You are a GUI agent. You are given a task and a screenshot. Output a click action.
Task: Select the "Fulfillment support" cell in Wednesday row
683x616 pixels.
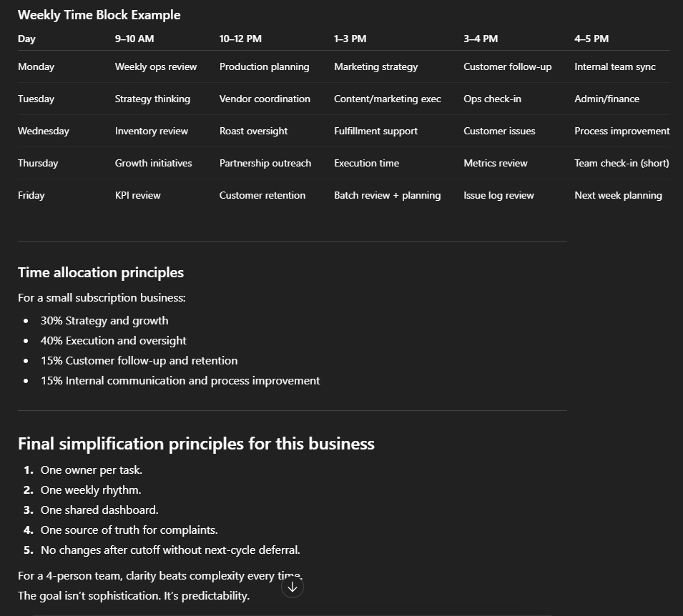(x=375, y=131)
